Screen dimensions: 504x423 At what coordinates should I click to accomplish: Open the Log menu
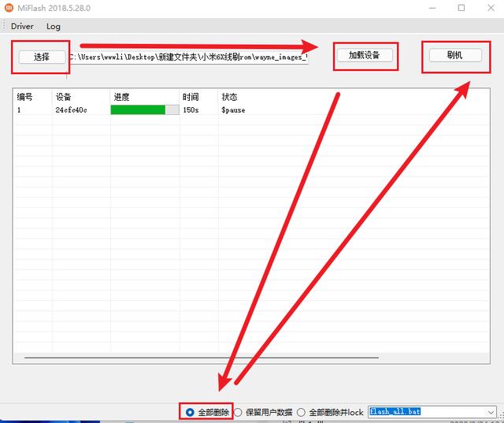coord(54,26)
